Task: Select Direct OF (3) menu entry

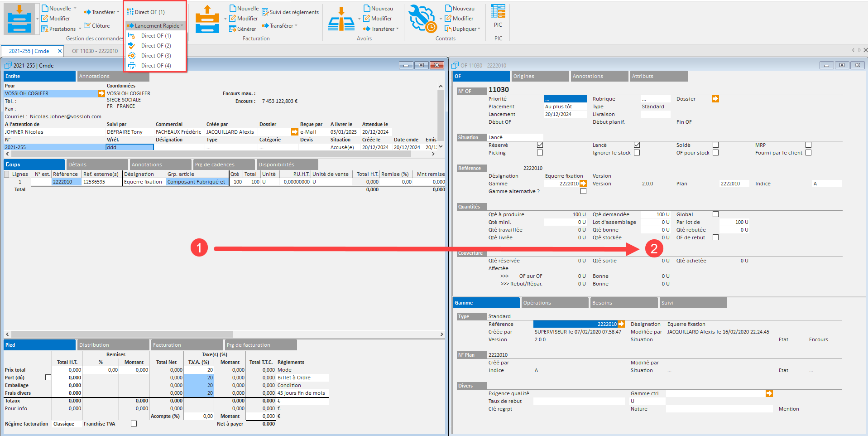Action: coord(156,56)
